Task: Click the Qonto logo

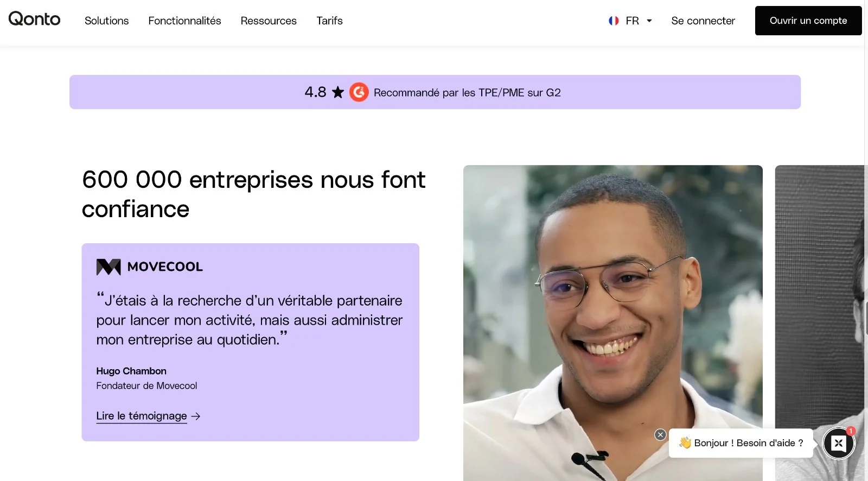Action: [34, 19]
